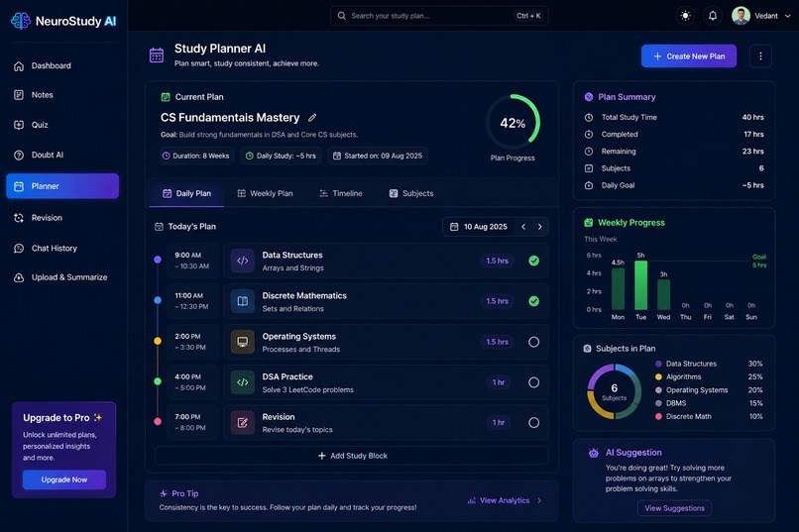Click the Total Study Time clock icon
The image size is (799, 532).
[589, 117]
